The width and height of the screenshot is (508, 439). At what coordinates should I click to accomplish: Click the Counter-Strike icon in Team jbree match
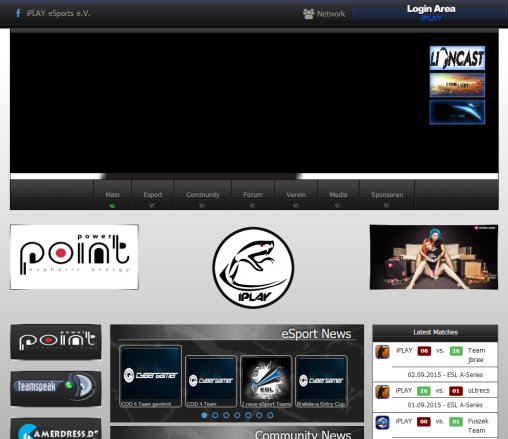pos(382,352)
